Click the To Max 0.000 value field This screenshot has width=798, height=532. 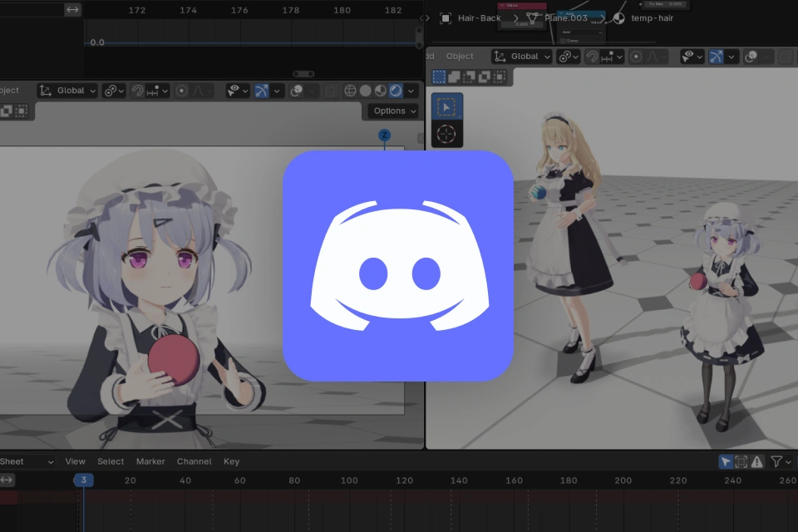(666, 3)
